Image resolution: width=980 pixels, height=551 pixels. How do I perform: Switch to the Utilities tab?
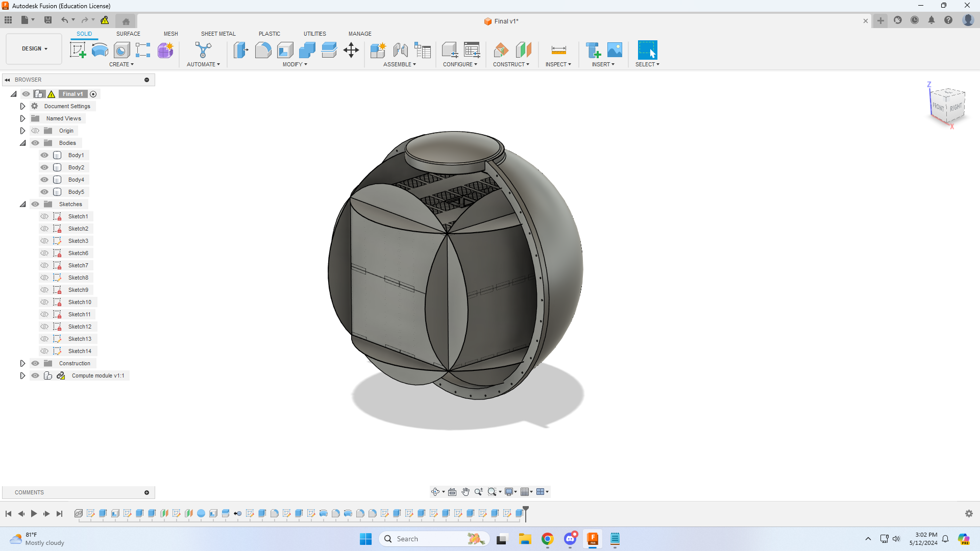314,34
